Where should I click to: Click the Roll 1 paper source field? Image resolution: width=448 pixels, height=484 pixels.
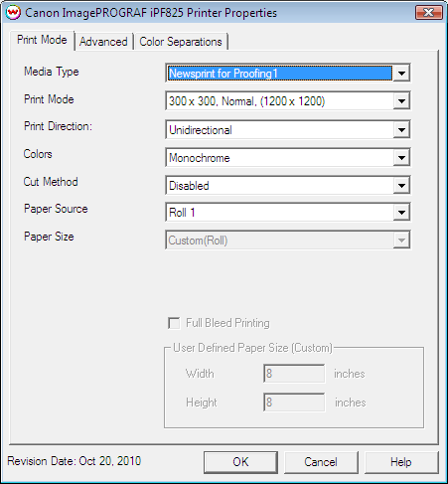point(279,213)
